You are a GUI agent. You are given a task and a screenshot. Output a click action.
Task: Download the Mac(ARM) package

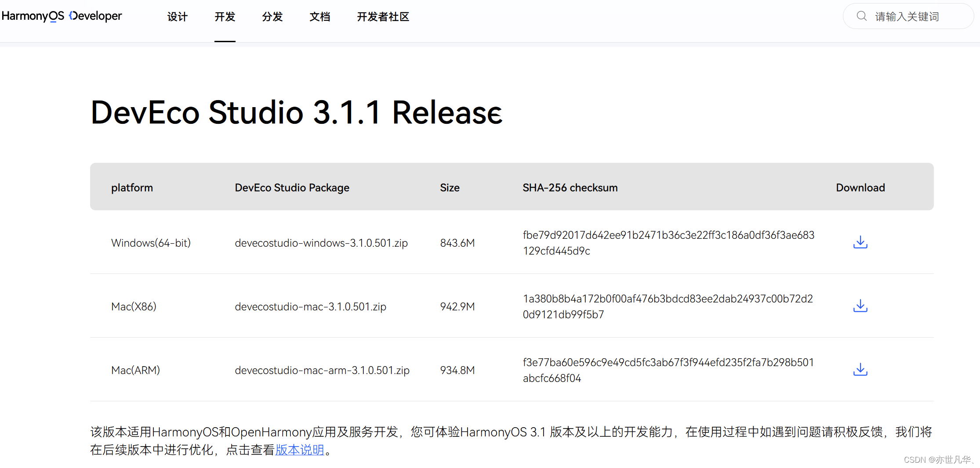point(860,370)
